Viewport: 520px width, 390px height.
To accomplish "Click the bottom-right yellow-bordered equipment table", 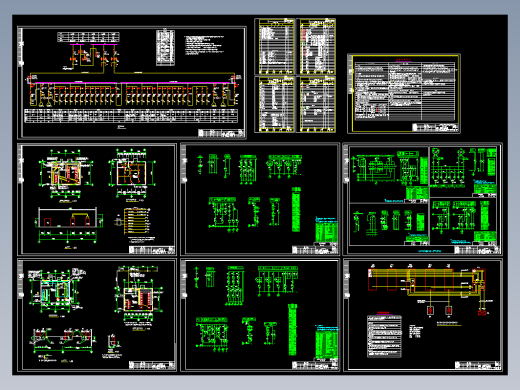I will click(316, 104).
